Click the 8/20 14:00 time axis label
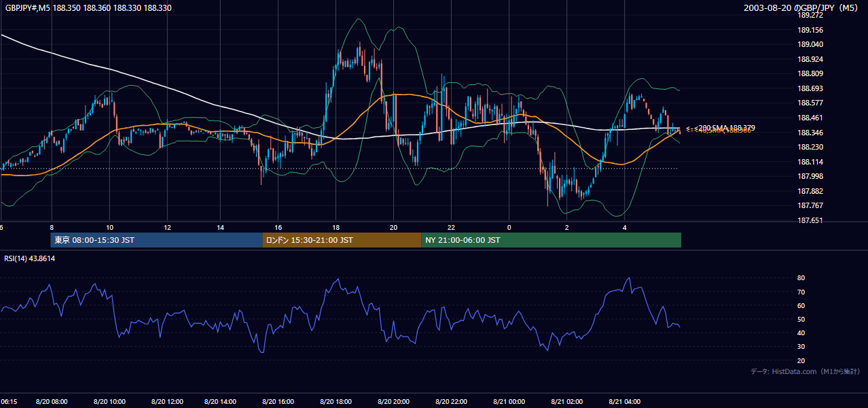Screen dimensions: 868x408 point(221,402)
